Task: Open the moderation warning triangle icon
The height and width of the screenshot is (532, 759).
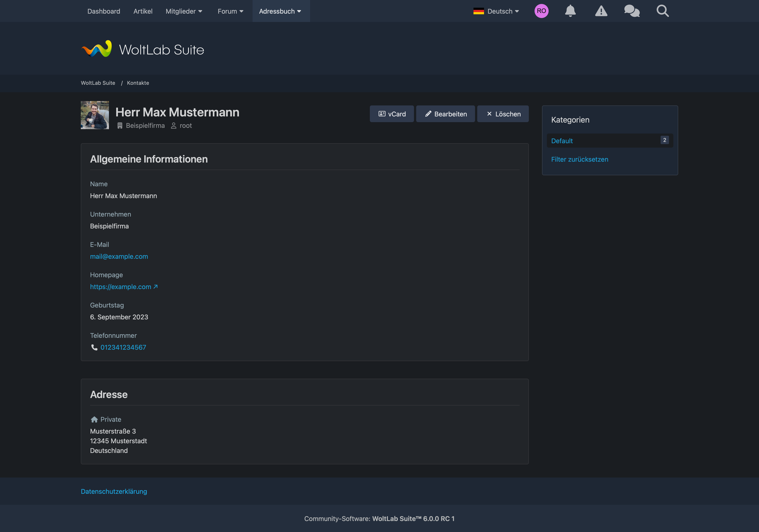Action: pos(601,11)
